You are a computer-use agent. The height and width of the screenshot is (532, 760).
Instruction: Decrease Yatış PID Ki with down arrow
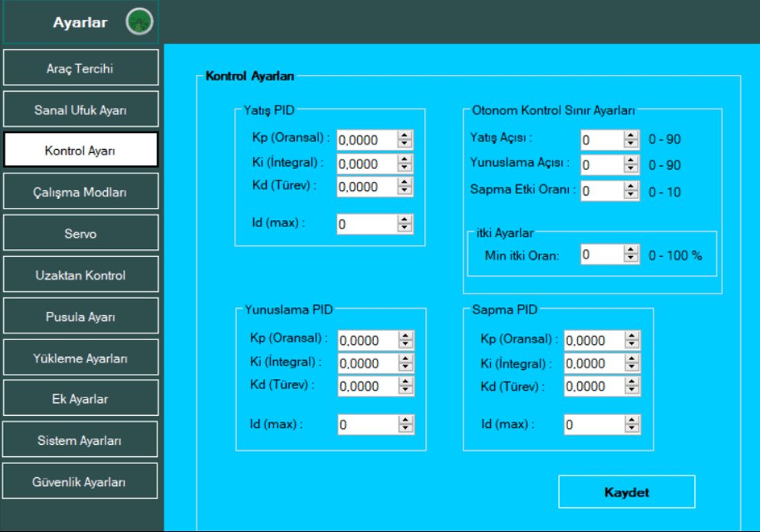(x=404, y=167)
